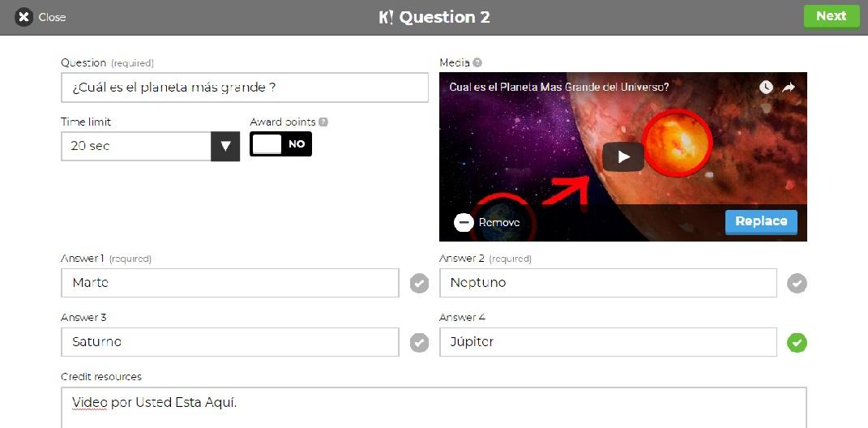Screen dimensions: 868x428
Task: Mark Neptuno as correct answer
Action: pos(797,284)
